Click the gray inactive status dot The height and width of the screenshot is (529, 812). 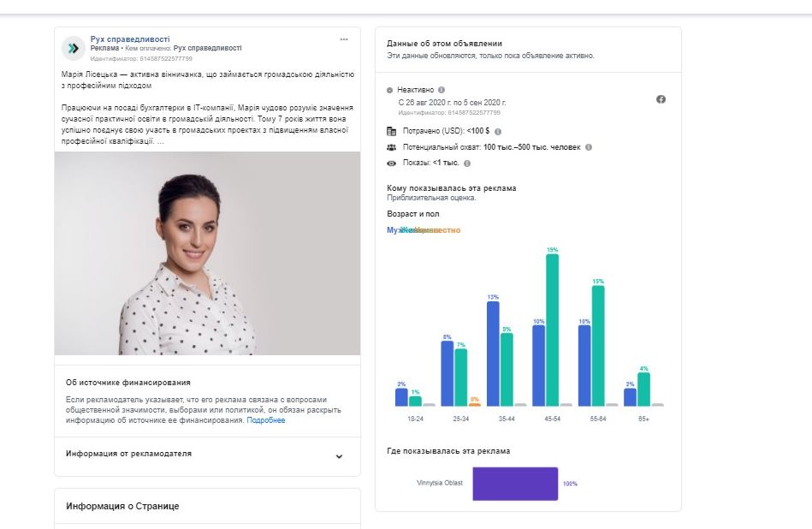click(390, 90)
